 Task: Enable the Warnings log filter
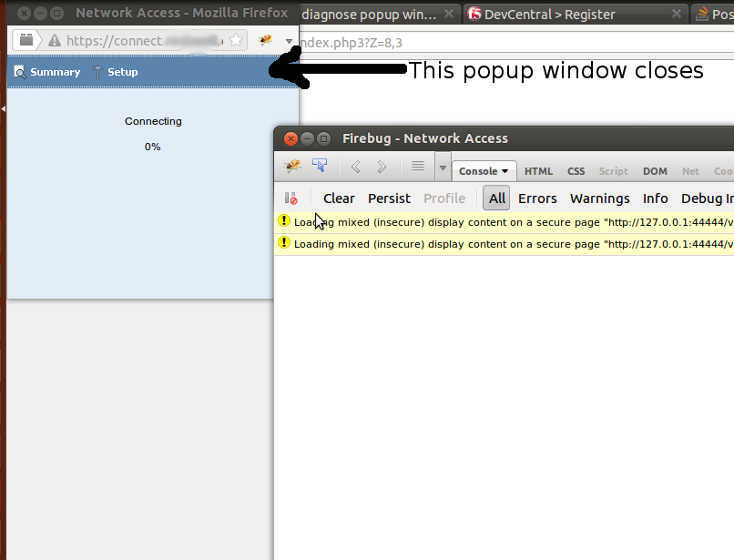599,198
